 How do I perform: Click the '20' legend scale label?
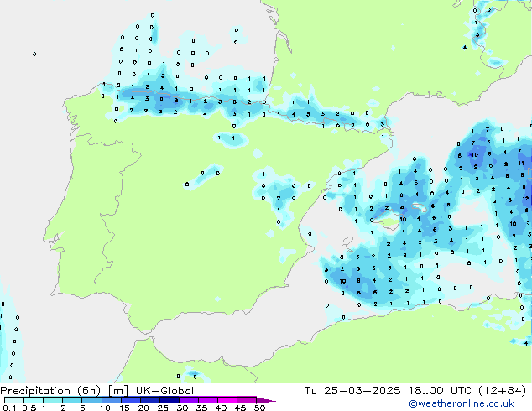pyautogui.click(x=143, y=408)
